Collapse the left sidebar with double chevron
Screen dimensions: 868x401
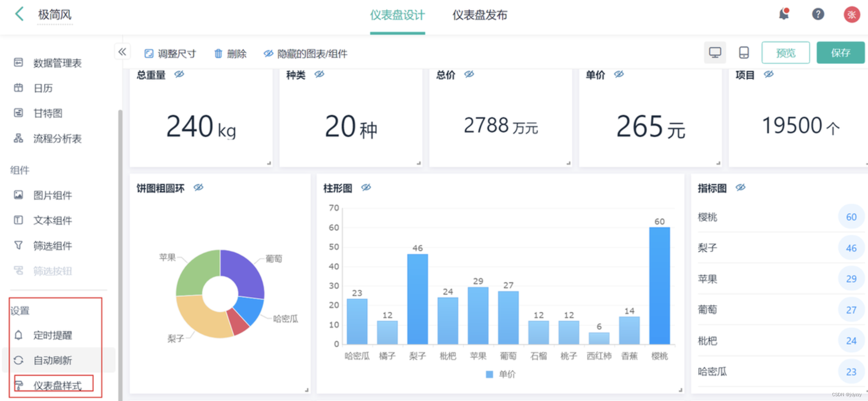[122, 52]
